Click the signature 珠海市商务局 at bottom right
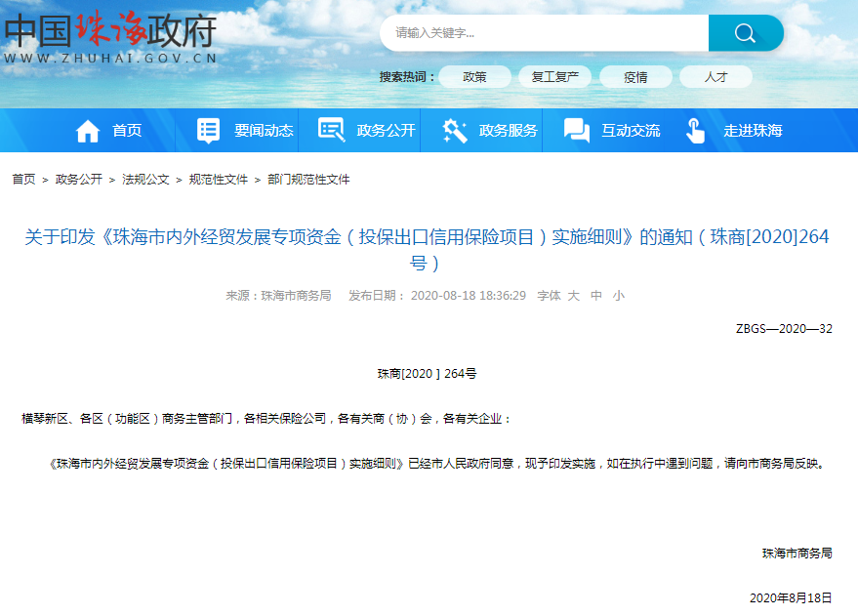858x616 pixels. click(x=797, y=554)
